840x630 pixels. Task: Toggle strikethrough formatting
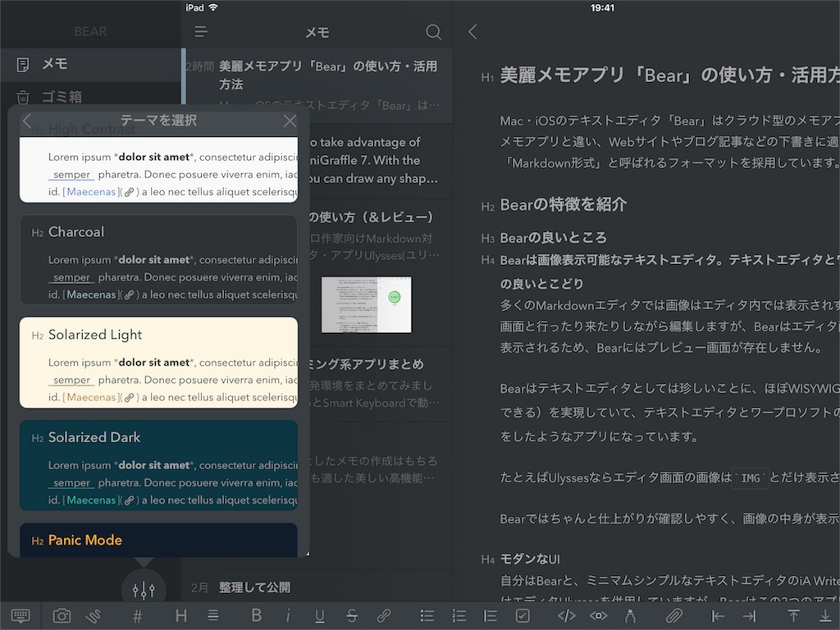352,615
